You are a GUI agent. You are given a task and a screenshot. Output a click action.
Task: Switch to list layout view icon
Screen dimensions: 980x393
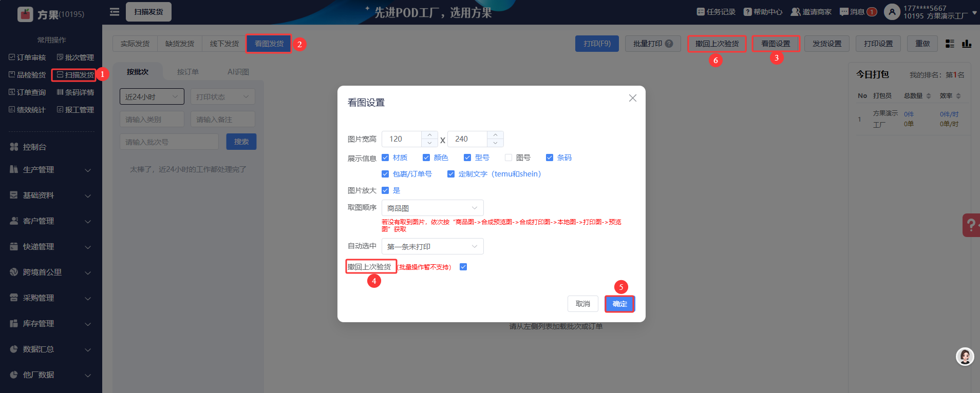point(950,44)
